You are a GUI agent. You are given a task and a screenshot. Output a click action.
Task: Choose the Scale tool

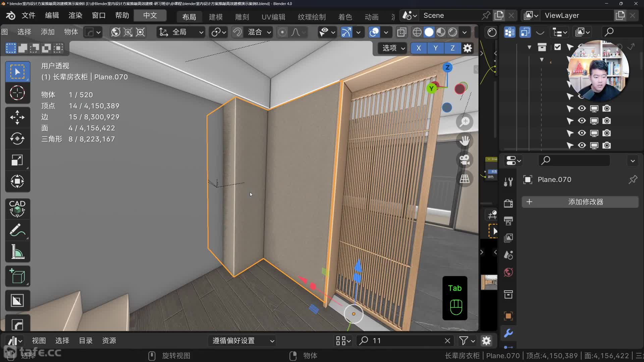(17, 160)
